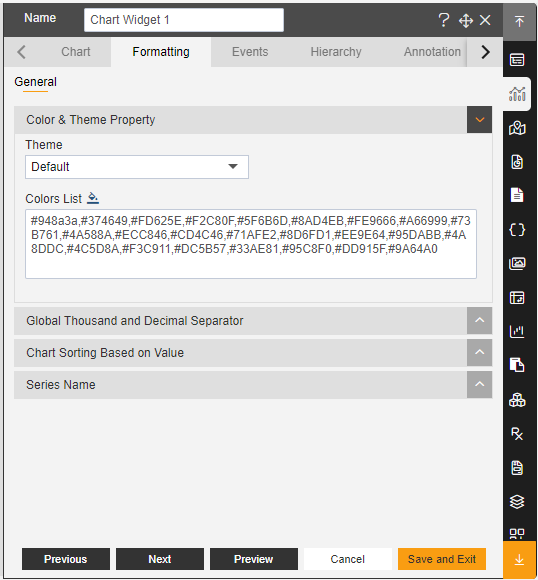Expand the Chart Sorting Based on Value section

[479, 353]
